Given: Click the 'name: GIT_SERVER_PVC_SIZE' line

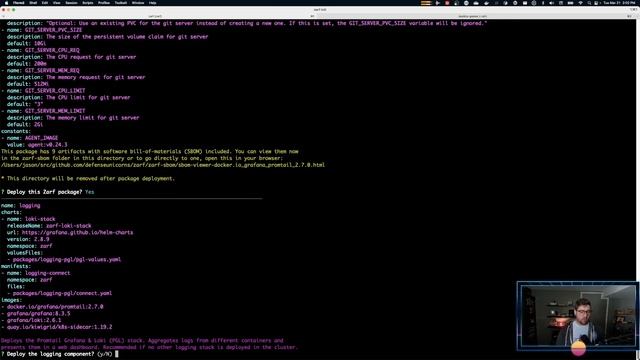Looking at the screenshot, I should pos(42,30).
